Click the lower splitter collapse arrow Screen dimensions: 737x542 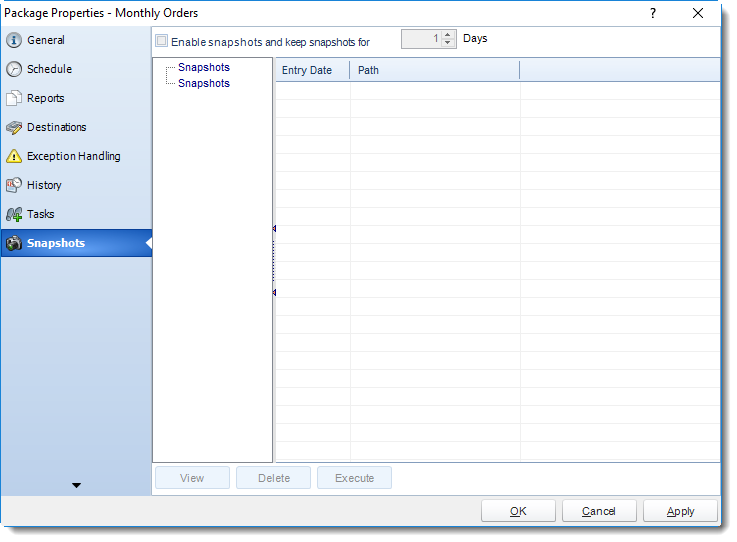[274, 292]
